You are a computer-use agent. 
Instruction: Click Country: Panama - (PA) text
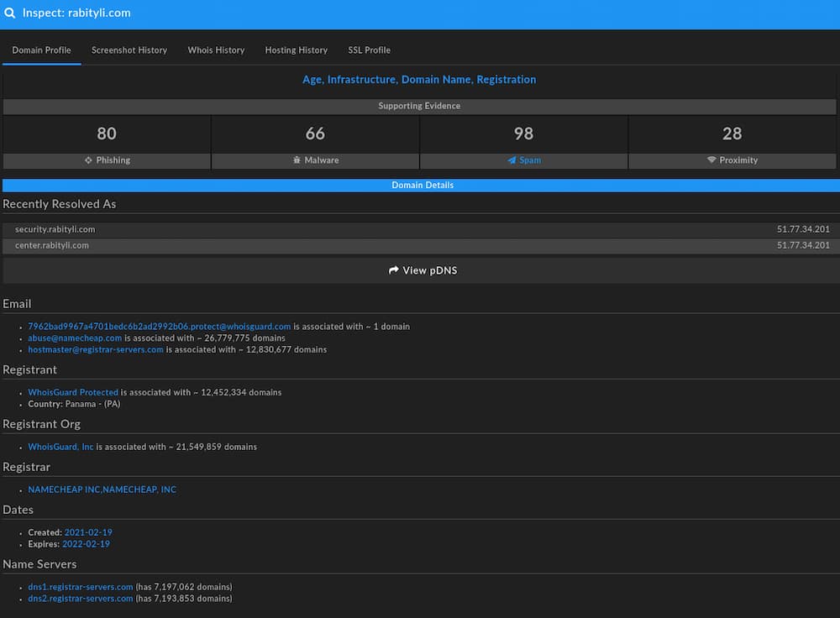[x=74, y=405]
